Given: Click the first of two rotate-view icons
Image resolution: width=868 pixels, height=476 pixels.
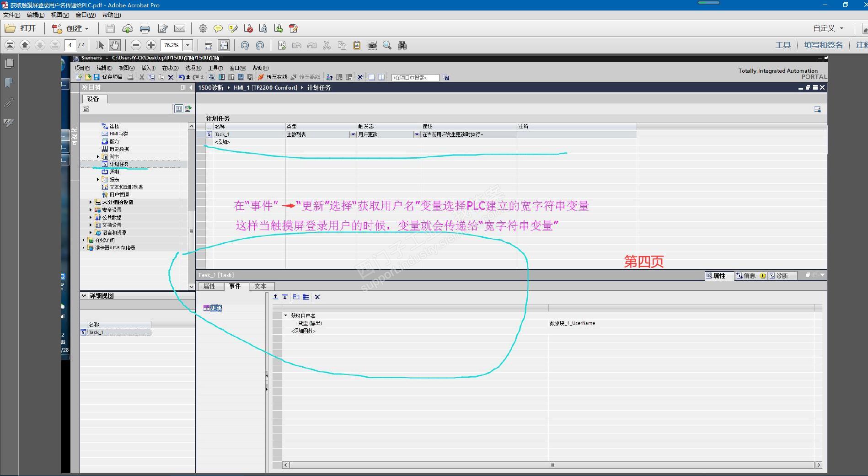Looking at the screenshot, I should (245, 45).
